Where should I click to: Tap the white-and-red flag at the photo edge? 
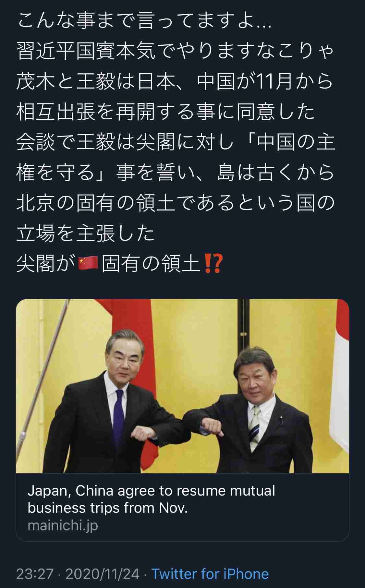coord(340,379)
